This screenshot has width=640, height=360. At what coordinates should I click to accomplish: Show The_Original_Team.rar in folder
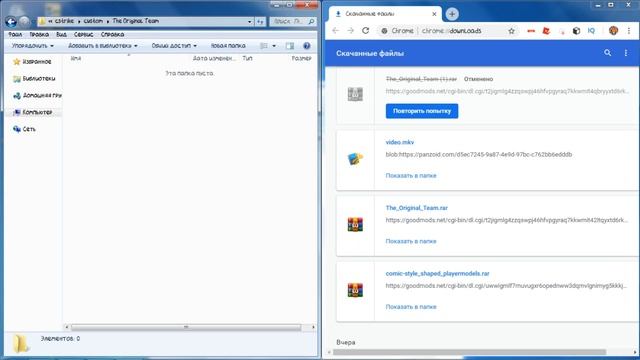tap(411, 241)
